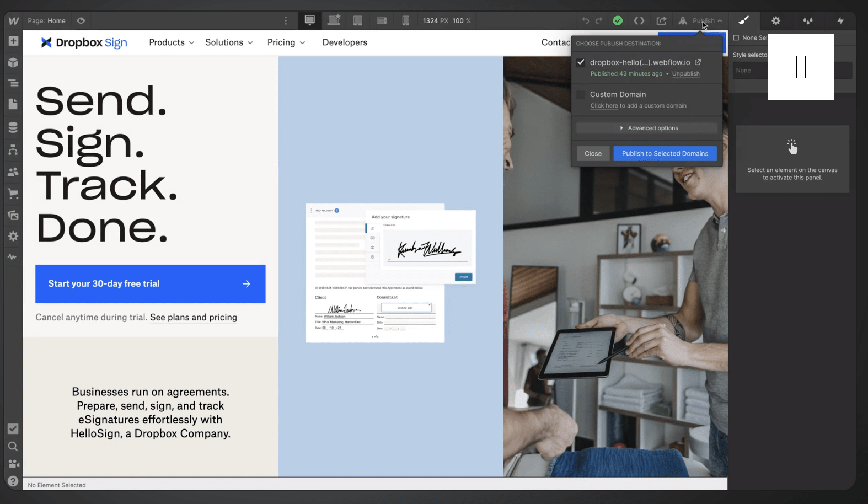Click the share project arrow icon
The width and height of the screenshot is (868, 504).
pos(661,20)
